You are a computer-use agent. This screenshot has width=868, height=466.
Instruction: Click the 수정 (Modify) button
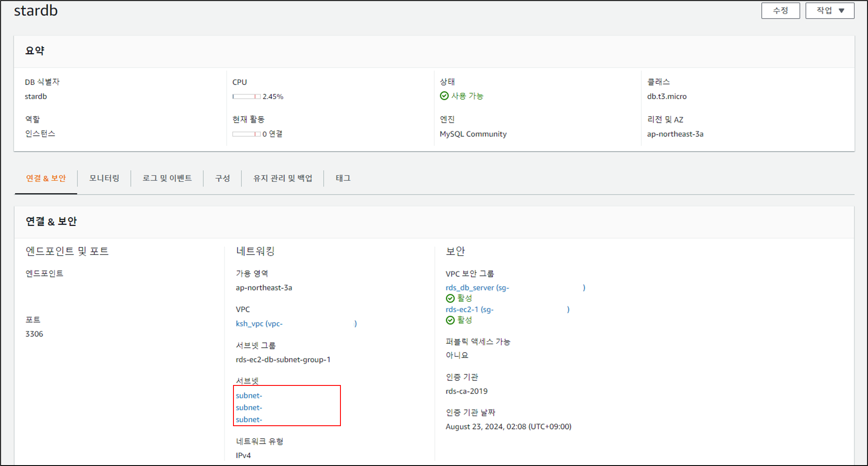pyautogui.click(x=781, y=10)
